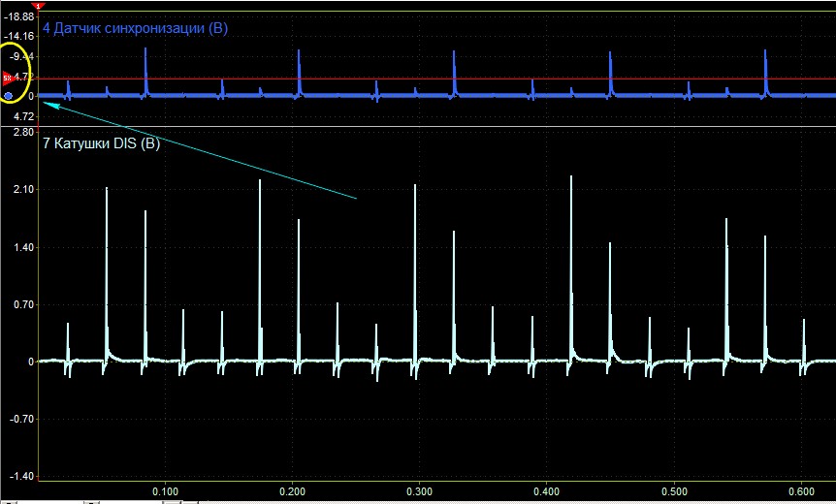
Task: Click the 0.400 time axis label
Action: point(547,490)
